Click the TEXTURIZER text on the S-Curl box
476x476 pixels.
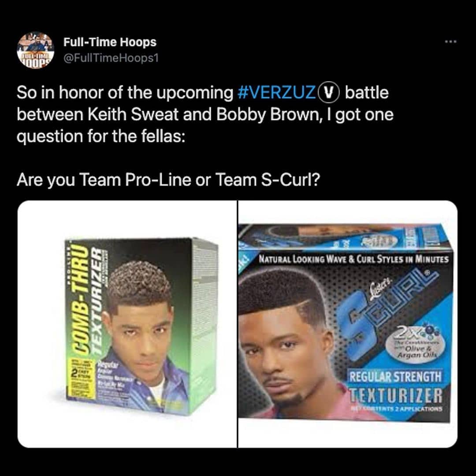point(395,395)
